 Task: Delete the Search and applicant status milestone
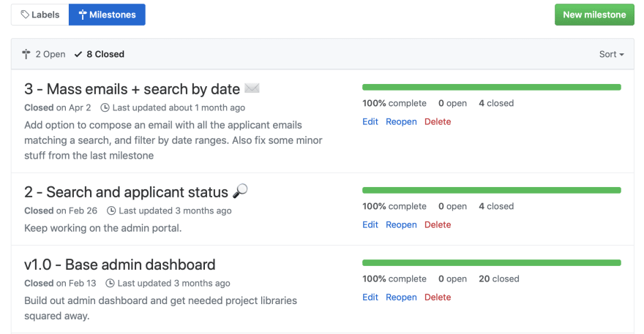(438, 224)
